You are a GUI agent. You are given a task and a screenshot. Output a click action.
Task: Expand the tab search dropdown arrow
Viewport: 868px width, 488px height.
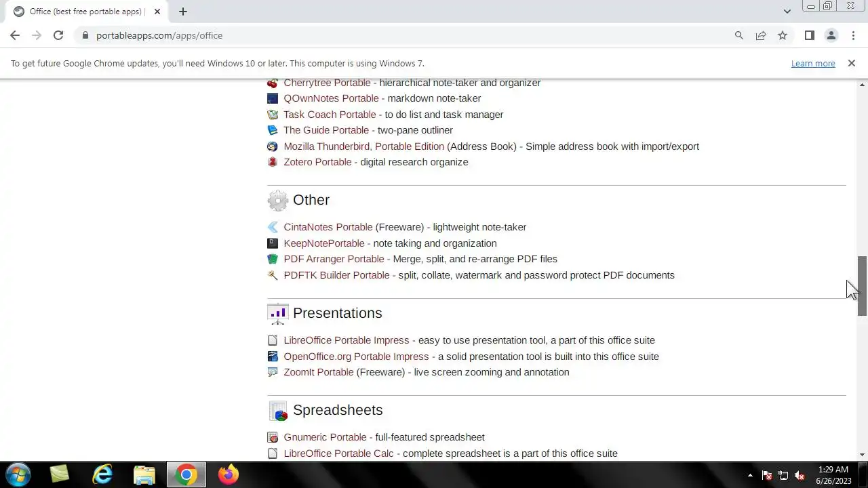coord(787,12)
